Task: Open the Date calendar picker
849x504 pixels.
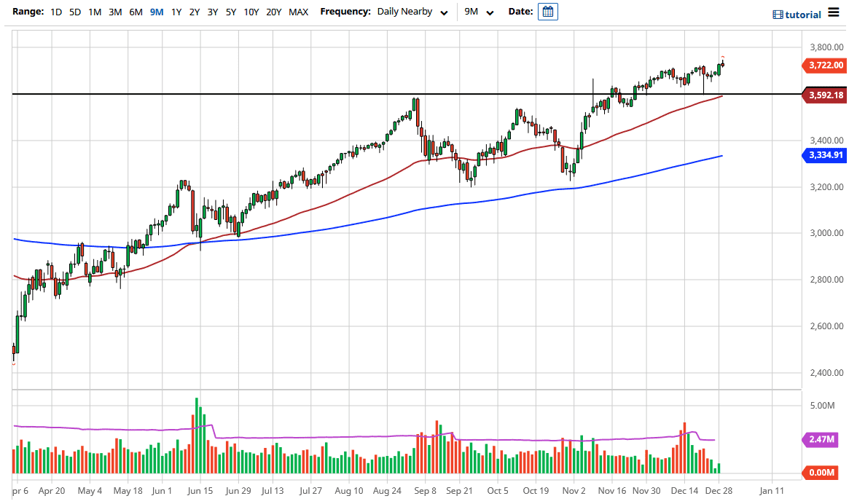Action: tap(547, 12)
